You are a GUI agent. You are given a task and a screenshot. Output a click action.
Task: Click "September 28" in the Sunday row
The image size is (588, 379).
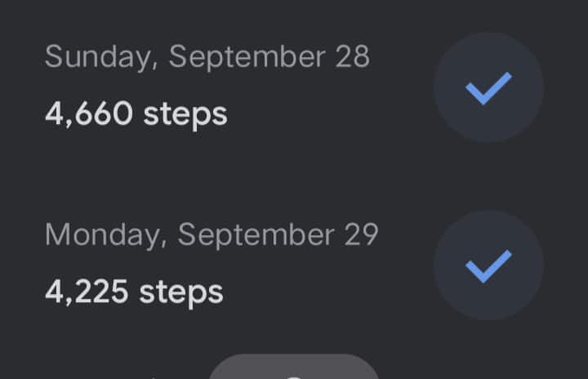click(x=269, y=56)
